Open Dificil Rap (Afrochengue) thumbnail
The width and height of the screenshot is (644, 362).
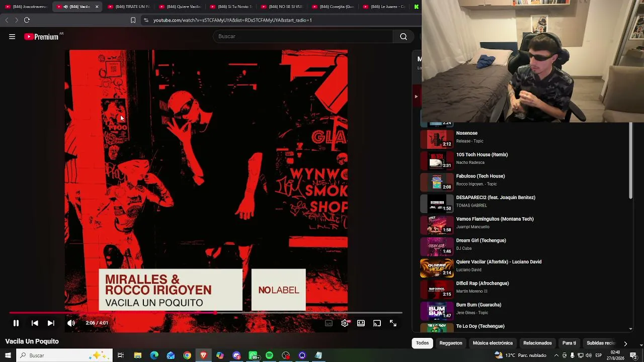pos(437,289)
